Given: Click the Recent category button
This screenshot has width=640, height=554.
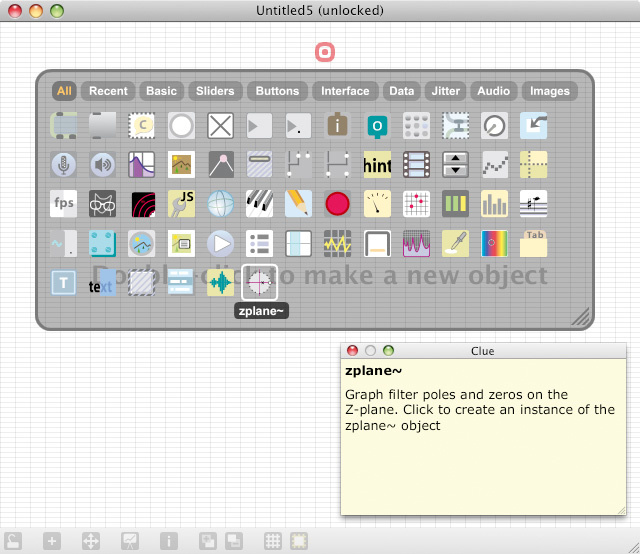Looking at the screenshot, I should coord(108,91).
